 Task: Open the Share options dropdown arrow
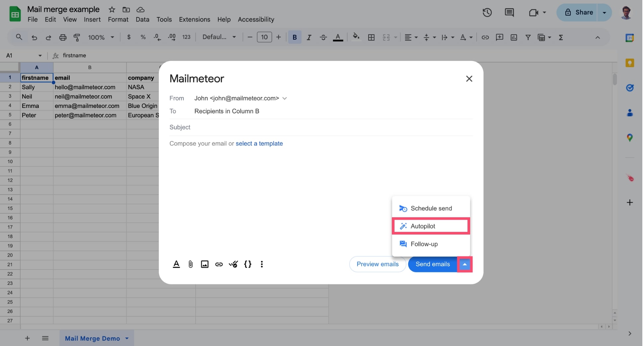[x=605, y=13]
